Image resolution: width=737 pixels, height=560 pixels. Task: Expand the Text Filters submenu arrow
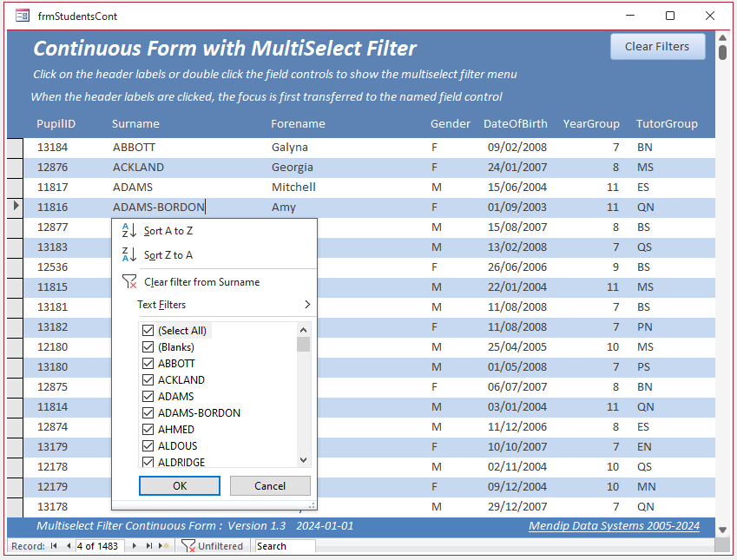tap(307, 305)
